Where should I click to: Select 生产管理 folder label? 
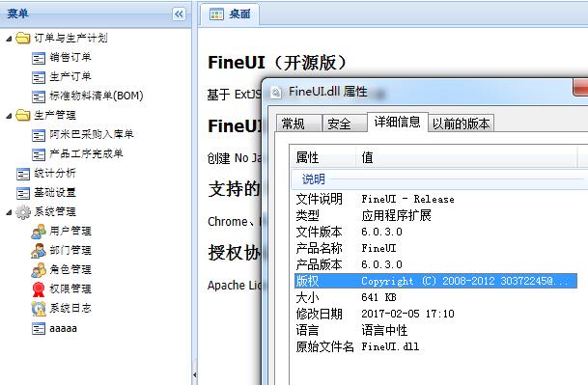(x=55, y=115)
